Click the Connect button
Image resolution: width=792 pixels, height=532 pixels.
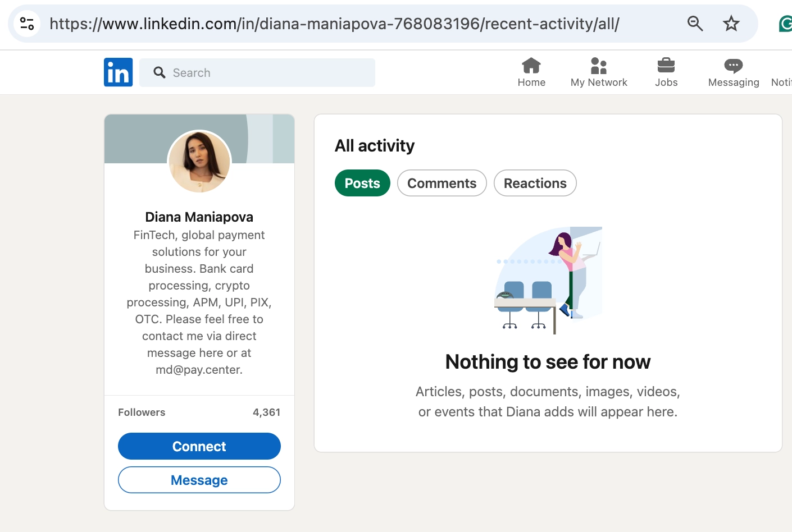tap(199, 446)
